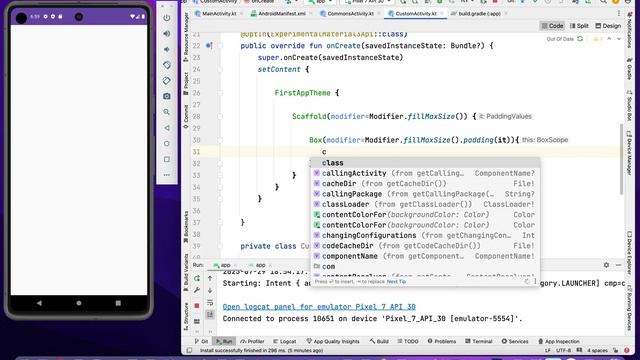
Task: Click the override gutter icon on line 22
Action: pyautogui.click(x=209, y=46)
